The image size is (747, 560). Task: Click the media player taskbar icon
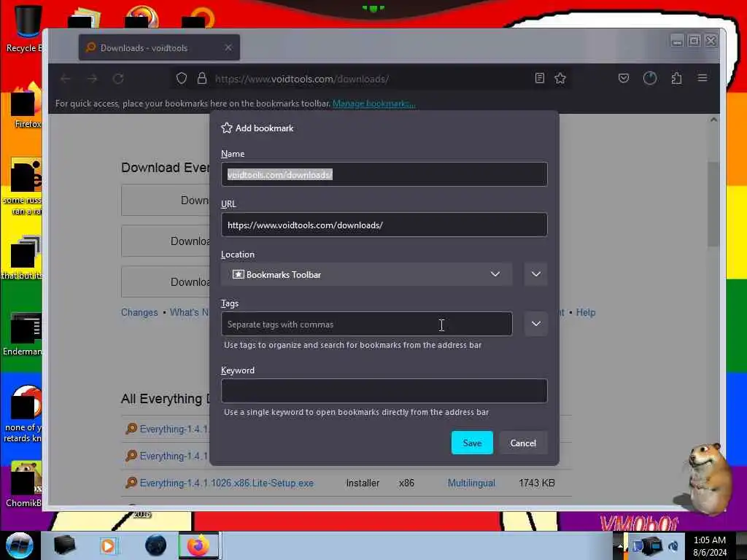pyautogui.click(x=109, y=545)
